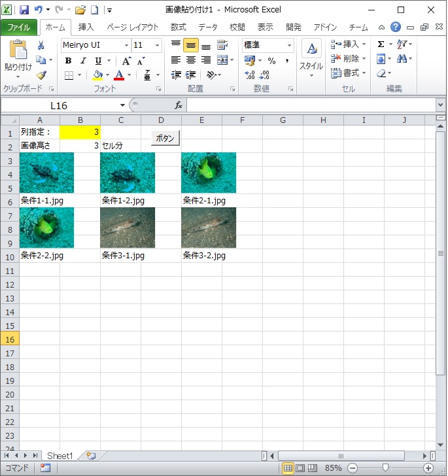This screenshot has width=448, height=476.
Task: Open the 標準 number format dropdown
Action: pyautogui.click(x=289, y=45)
